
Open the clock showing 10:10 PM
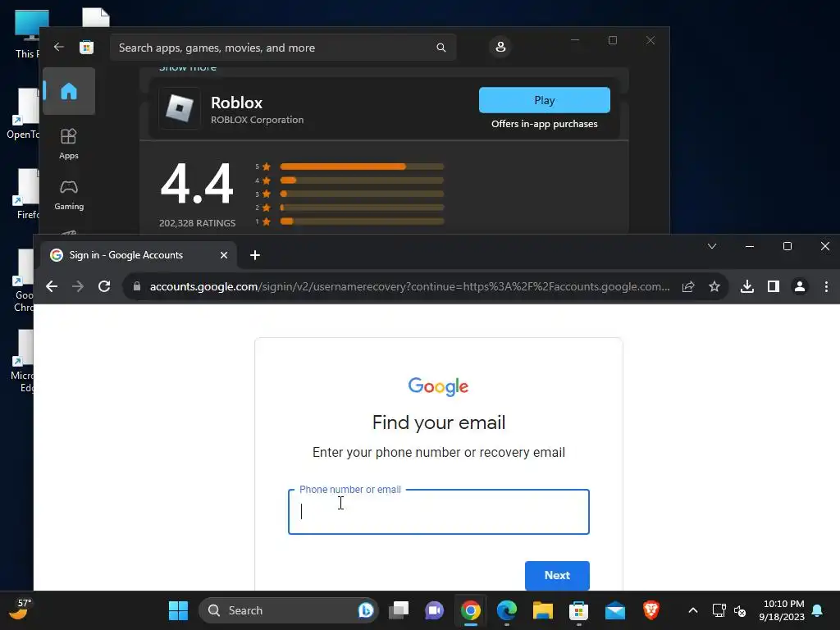782,610
